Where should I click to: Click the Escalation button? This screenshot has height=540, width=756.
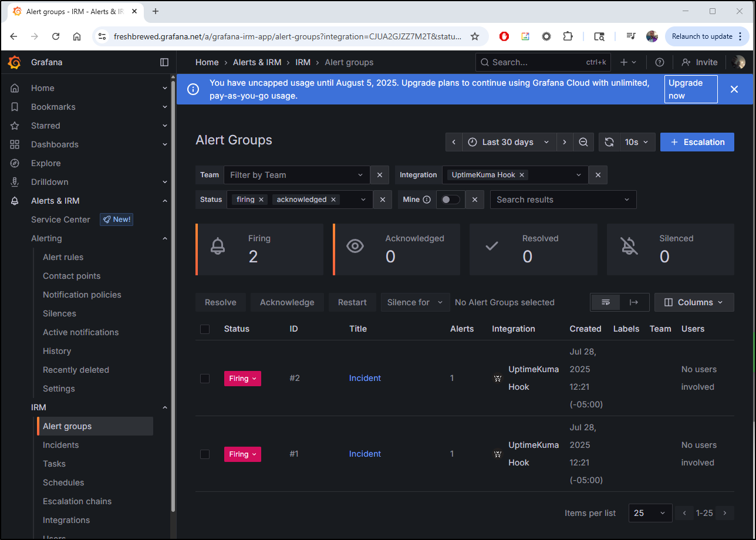[697, 142]
